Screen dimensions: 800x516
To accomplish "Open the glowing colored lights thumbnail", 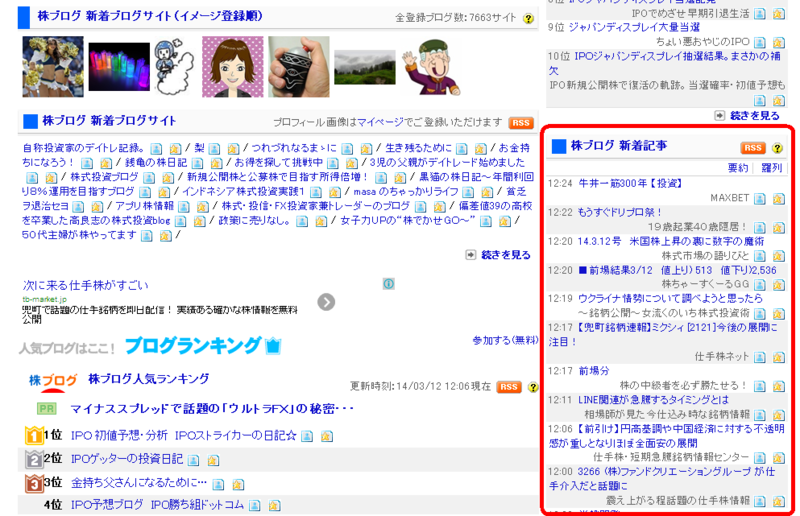I will pyautogui.click(x=119, y=67).
